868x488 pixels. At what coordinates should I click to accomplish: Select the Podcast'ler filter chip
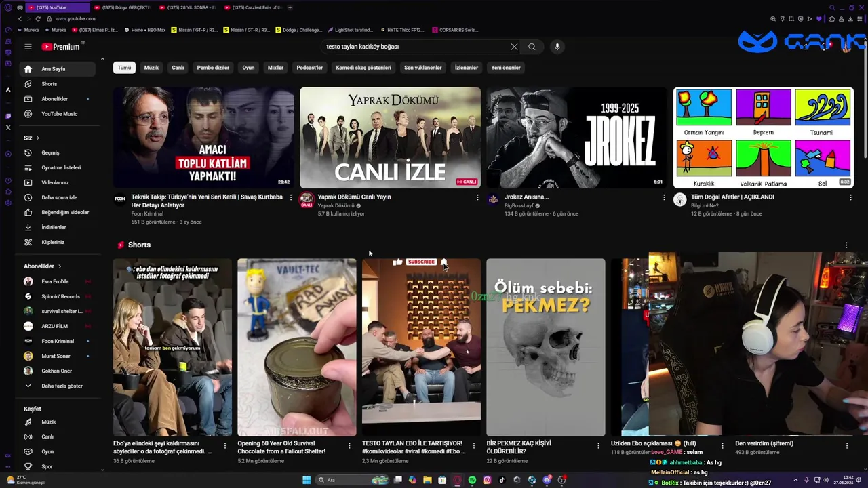[310, 68]
